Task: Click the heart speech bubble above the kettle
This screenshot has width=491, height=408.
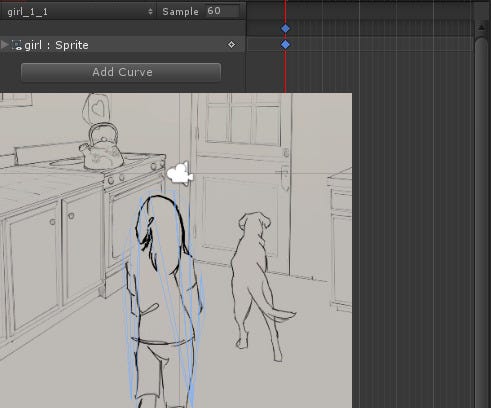Action: pyautogui.click(x=97, y=108)
